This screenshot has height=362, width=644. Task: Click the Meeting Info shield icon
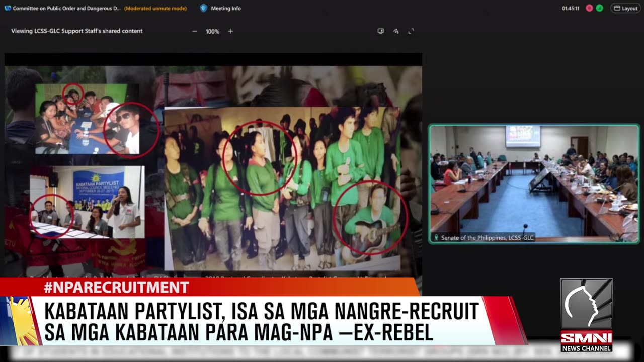pyautogui.click(x=203, y=8)
